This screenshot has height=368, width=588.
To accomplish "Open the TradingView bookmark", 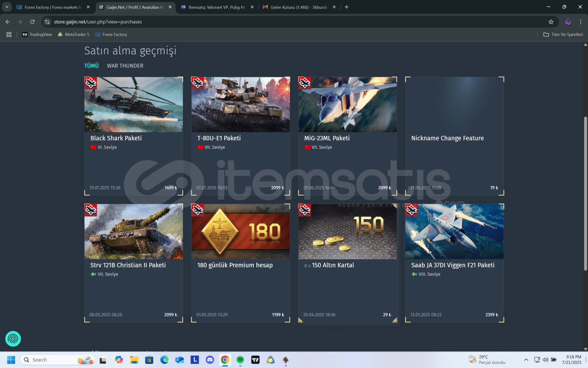I will pyautogui.click(x=37, y=34).
